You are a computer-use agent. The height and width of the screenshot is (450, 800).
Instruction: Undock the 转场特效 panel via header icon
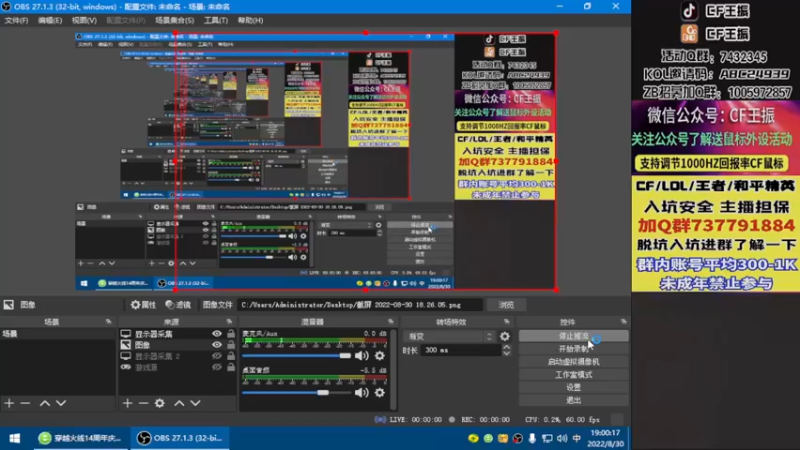507,322
